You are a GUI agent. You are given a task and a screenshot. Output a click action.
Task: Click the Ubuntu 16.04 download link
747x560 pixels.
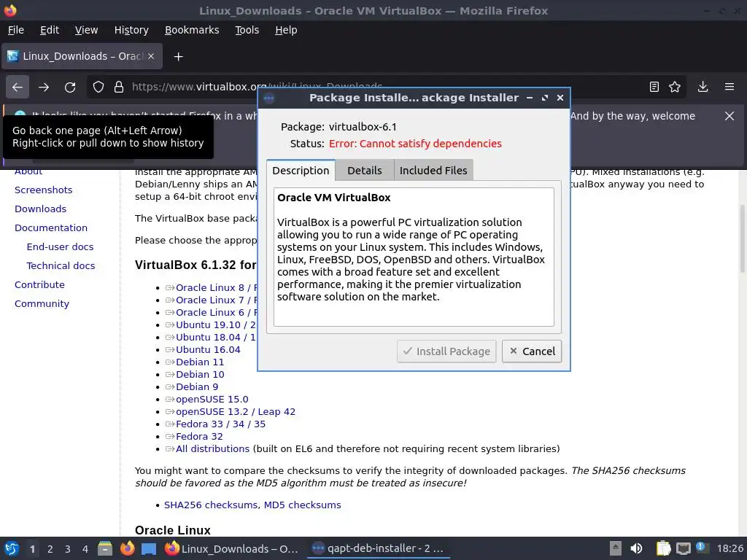(x=208, y=349)
